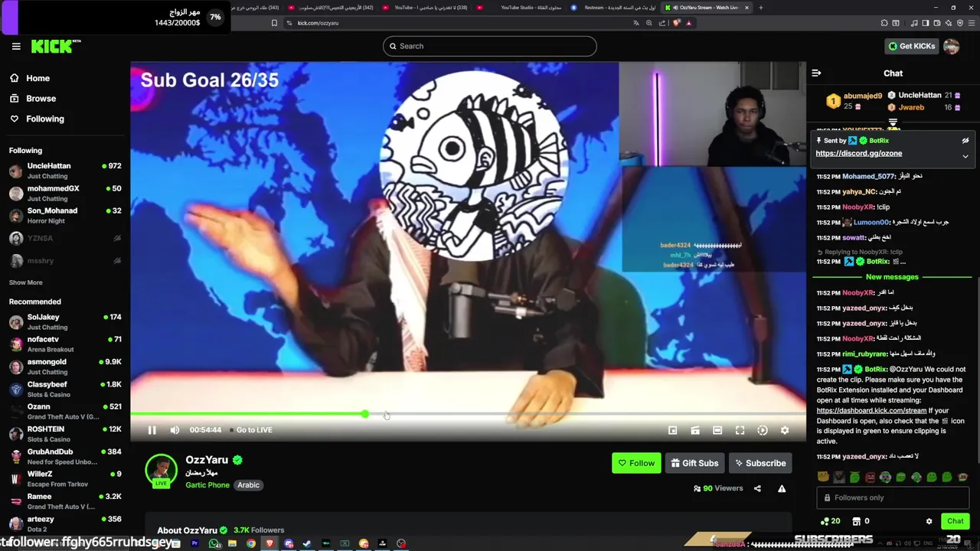Click viewer count 90 Viewers
980x551 pixels.
(718, 488)
